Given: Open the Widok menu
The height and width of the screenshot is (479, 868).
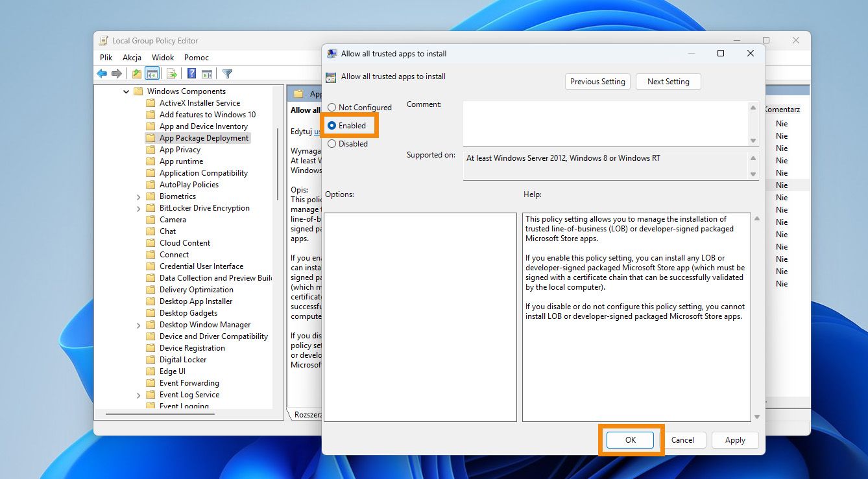Looking at the screenshot, I should 163,58.
